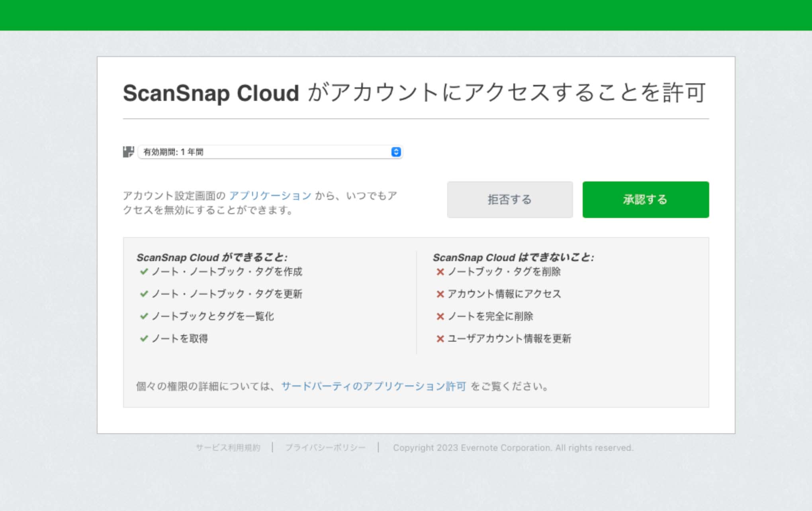Click the calendar icon beside validity period
812x511 pixels.
tap(128, 152)
